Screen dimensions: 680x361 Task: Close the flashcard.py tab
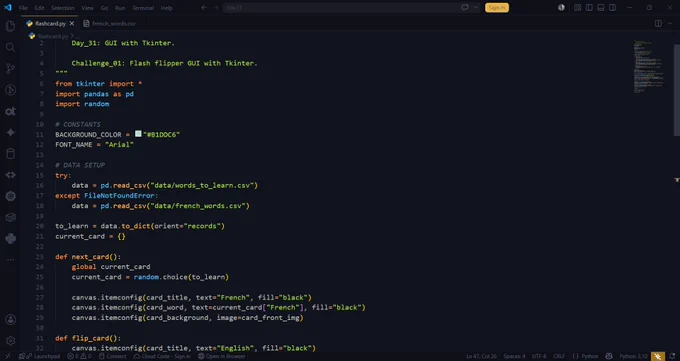pyautogui.click(x=72, y=23)
